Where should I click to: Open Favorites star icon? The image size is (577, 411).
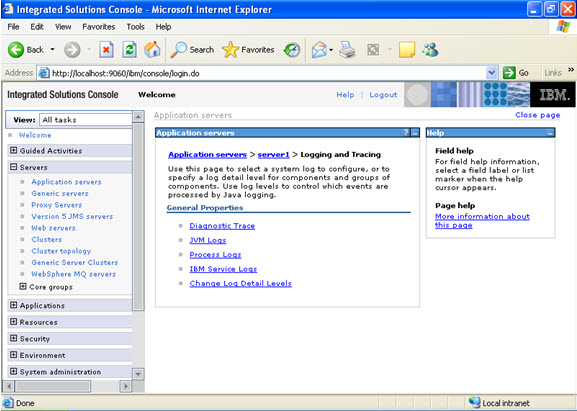[231, 50]
